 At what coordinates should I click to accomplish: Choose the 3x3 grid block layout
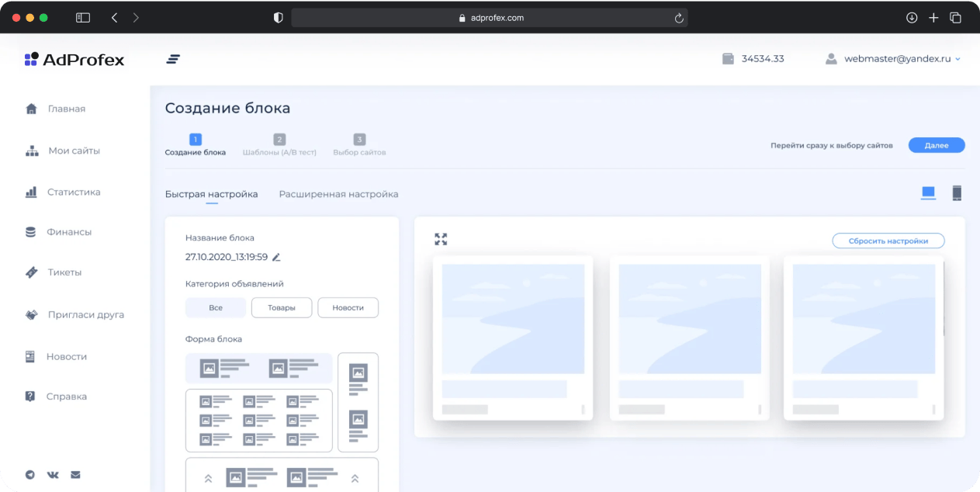(258, 420)
